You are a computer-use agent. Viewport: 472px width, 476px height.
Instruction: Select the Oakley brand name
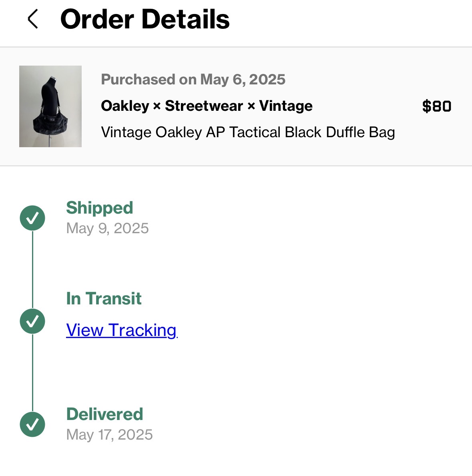(125, 106)
